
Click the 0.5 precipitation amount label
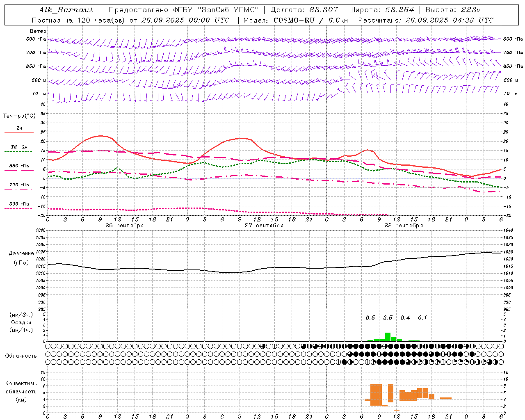370,317
